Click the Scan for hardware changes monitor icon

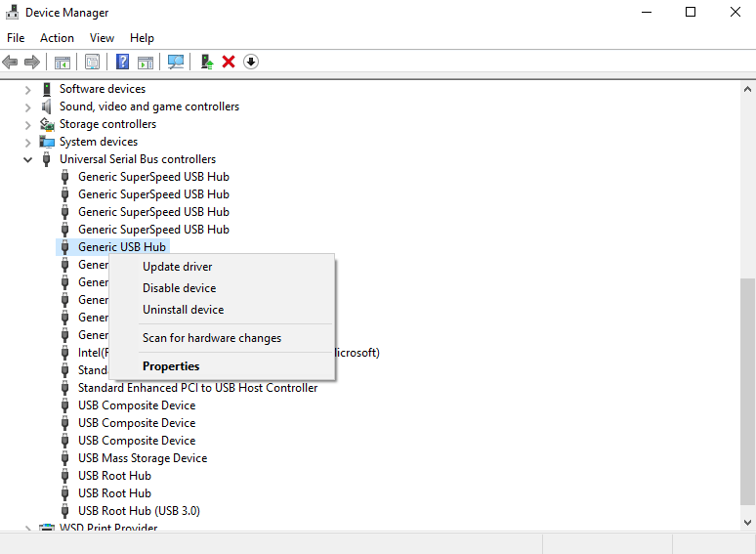point(176,62)
